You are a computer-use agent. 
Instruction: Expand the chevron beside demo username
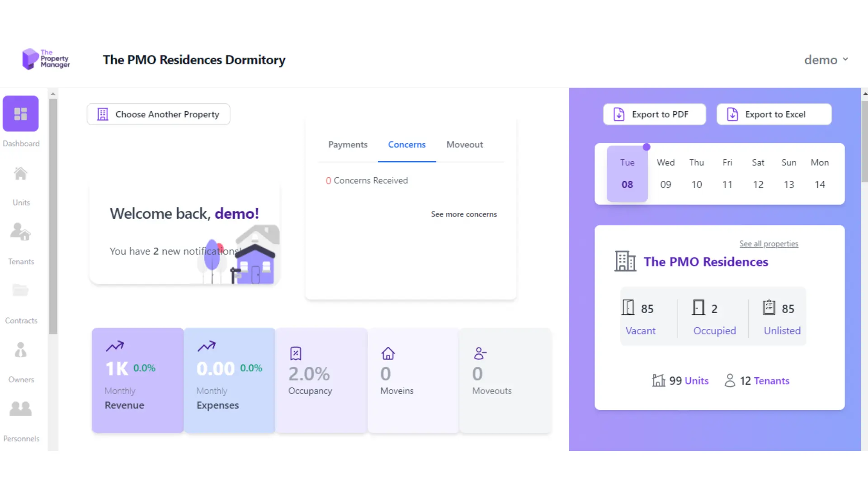tap(846, 59)
